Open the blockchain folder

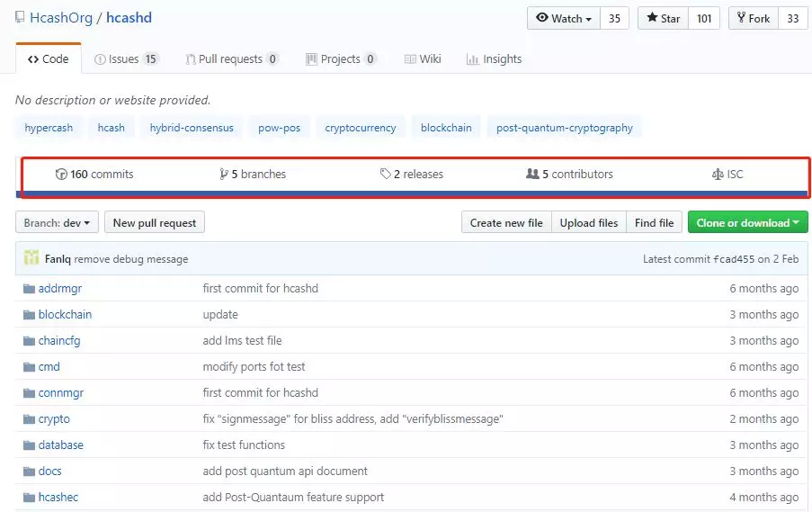pos(65,314)
